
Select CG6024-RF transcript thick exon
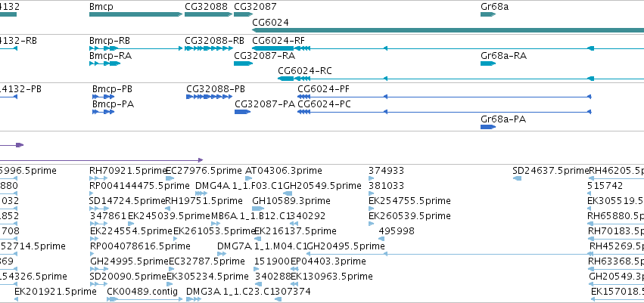272,48
